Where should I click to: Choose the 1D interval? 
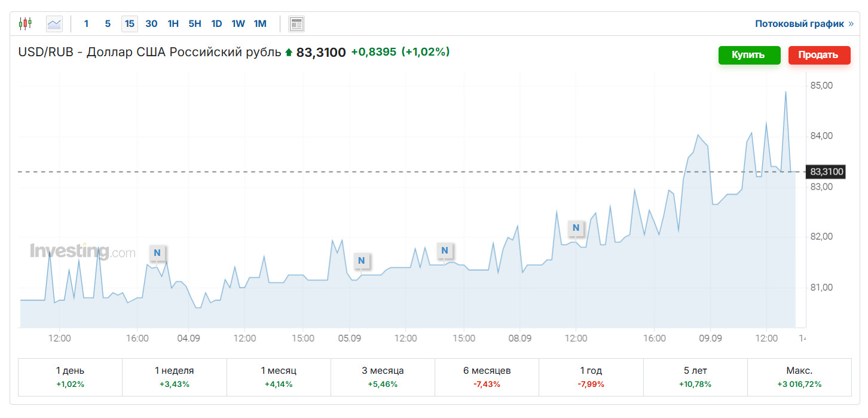tap(216, 24)
